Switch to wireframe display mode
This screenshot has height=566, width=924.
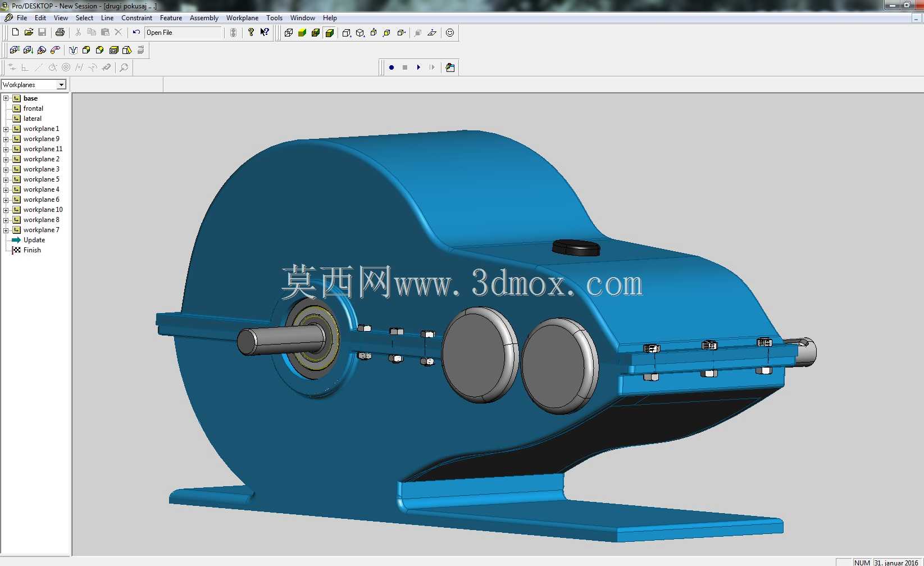tap(289, 33)
